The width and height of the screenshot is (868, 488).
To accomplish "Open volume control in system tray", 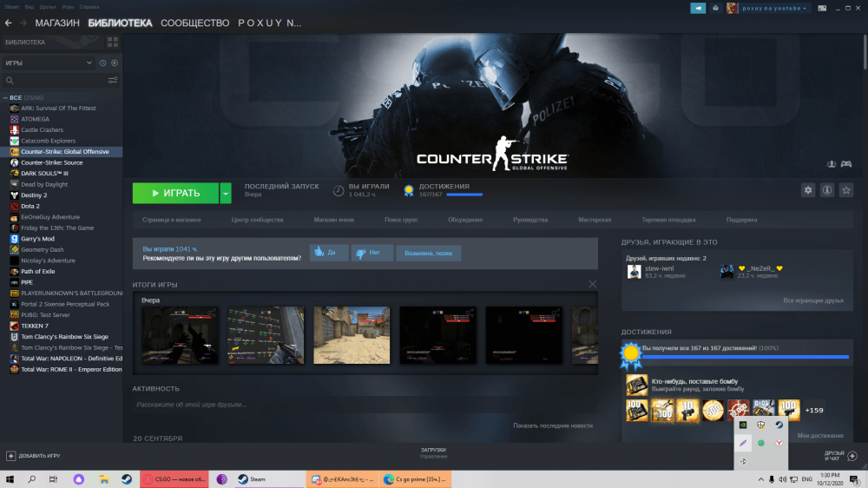I will pyautogui.click(x=782, y=479).
